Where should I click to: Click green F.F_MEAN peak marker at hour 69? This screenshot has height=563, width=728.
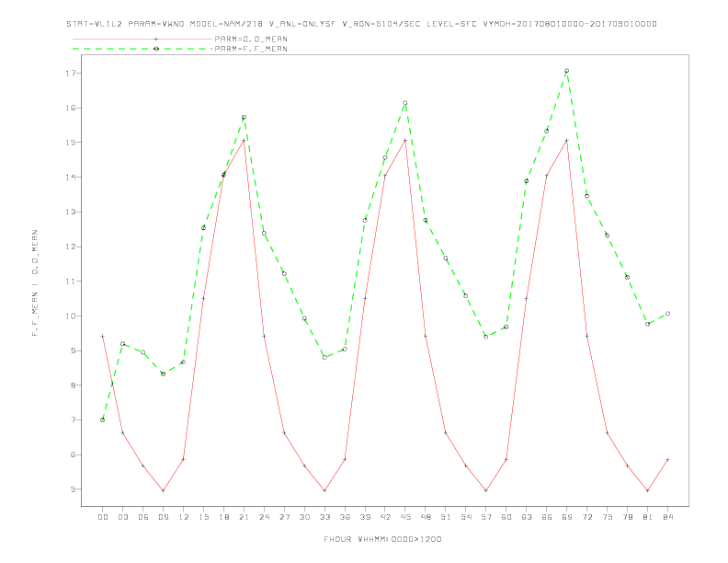point(566,71)
